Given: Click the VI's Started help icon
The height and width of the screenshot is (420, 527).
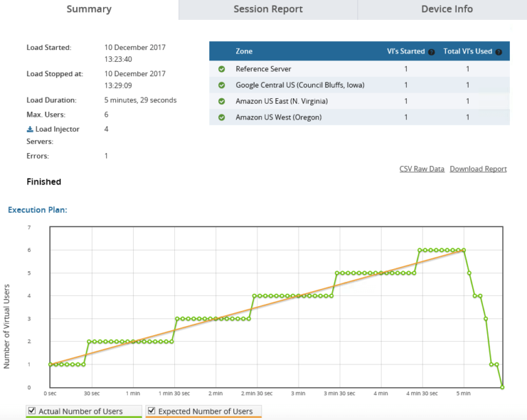Looking at the screenshot, I should click(x=432, y=52).
